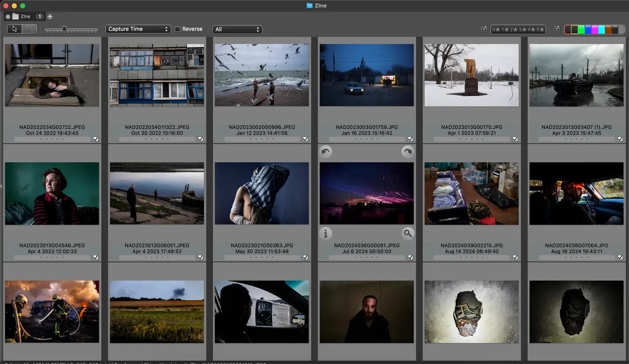Select the green color label swatch
Viewport: 629px width, 364px height.
click(x=581, y=29)
